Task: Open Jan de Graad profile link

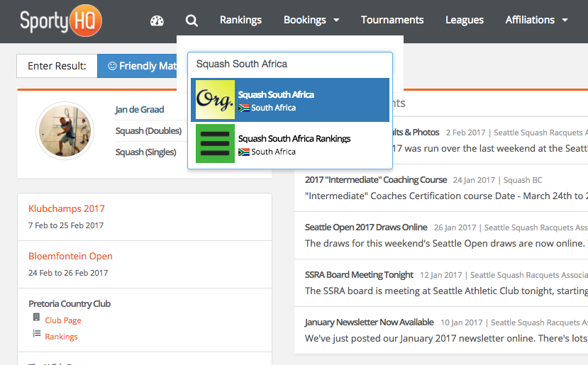Action: click(140, 109)
